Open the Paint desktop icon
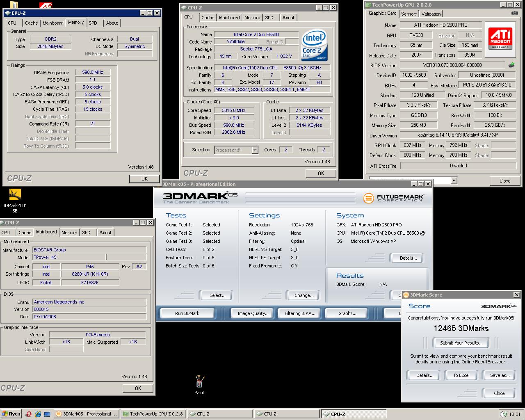The width and height of the screenshot is (525, 420). 199,385
